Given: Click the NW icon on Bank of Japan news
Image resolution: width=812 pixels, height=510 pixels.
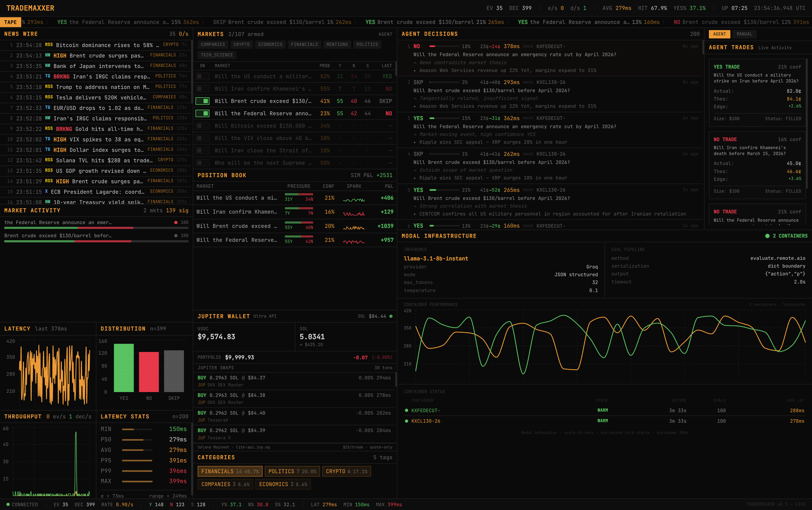Looking at the screenshot, I should [48, 66].
